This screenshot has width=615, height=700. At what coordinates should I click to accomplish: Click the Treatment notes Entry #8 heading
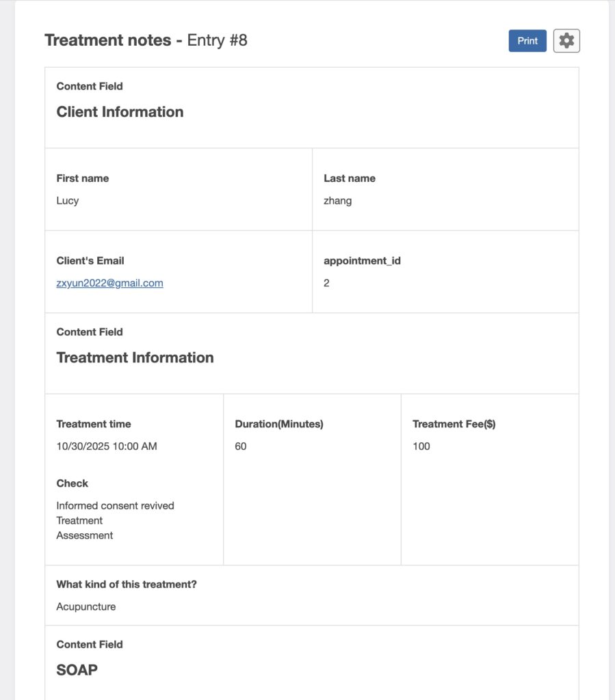(146, 40)
